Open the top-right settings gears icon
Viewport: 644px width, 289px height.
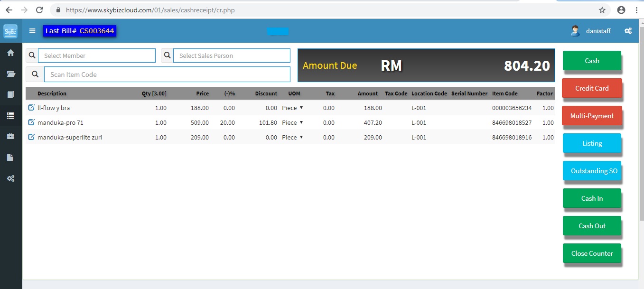tap(628, 31)
